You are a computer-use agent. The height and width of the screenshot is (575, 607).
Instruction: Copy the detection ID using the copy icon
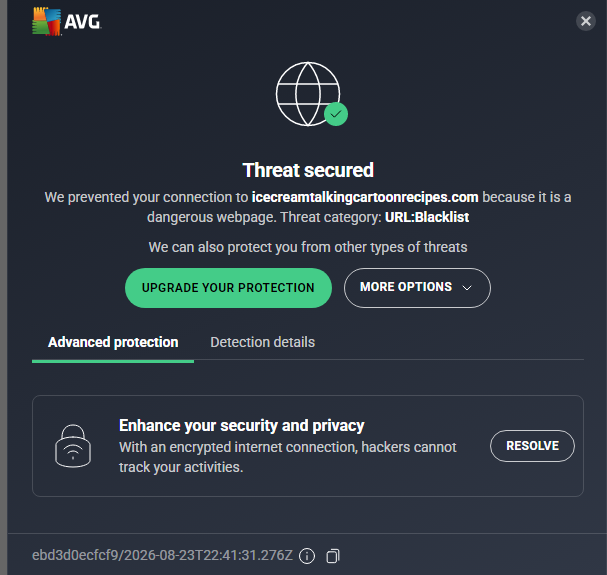coord(333,556)
